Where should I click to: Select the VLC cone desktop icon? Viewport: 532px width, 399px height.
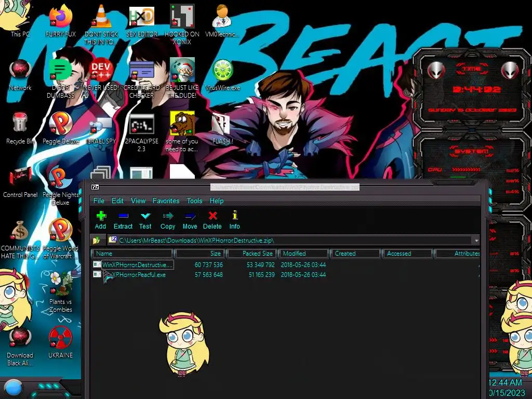pyautogui.click(x=101, y=24)
